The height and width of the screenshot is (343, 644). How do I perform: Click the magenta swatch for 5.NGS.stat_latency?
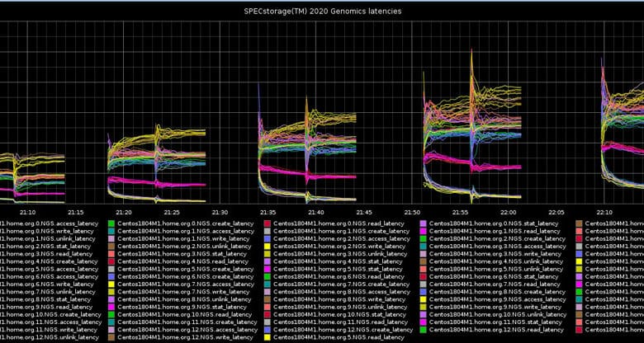tap(268, 269)
